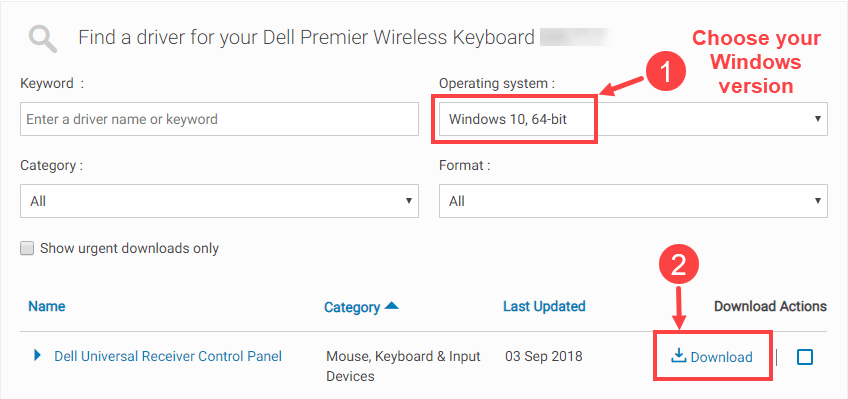Select the checkbox in the Dell Universal Receiver row
This screenshot has height=399, width=848.
(x=805, y=357)
